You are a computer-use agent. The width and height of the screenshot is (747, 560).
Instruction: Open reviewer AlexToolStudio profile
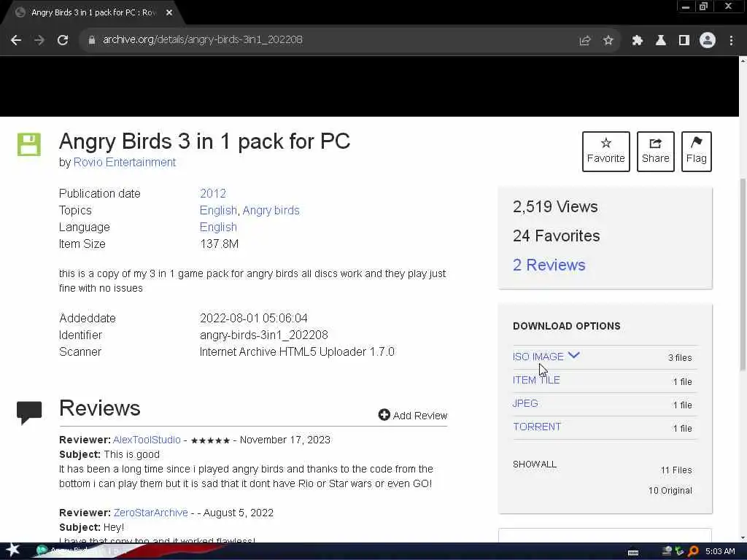(x=147, y=440)
